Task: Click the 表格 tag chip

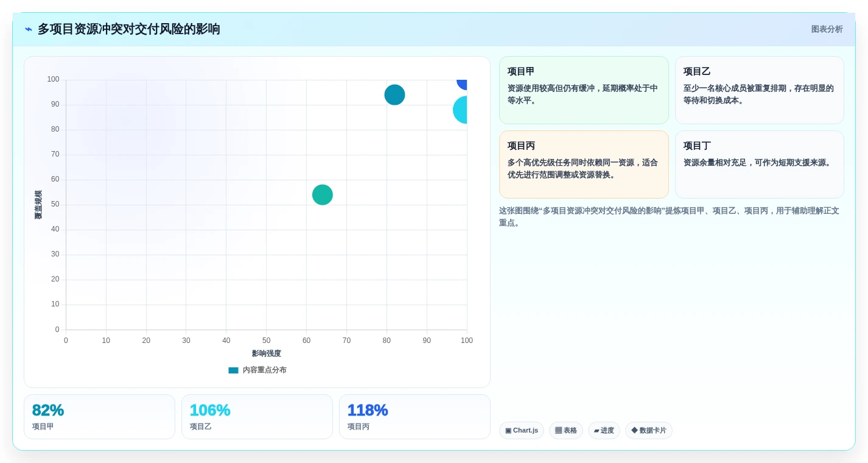Action: (566, 431)
